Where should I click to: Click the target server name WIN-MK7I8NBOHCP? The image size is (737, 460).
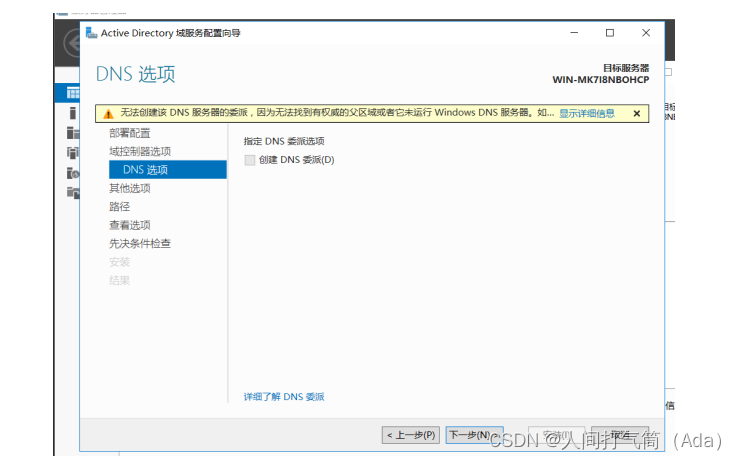point(601,80)
